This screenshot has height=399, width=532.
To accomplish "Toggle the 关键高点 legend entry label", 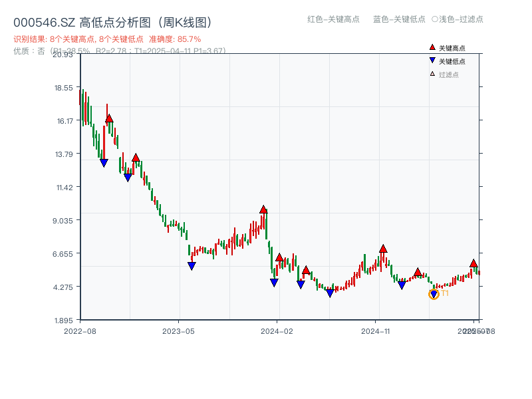I will [x=452, y=48].
